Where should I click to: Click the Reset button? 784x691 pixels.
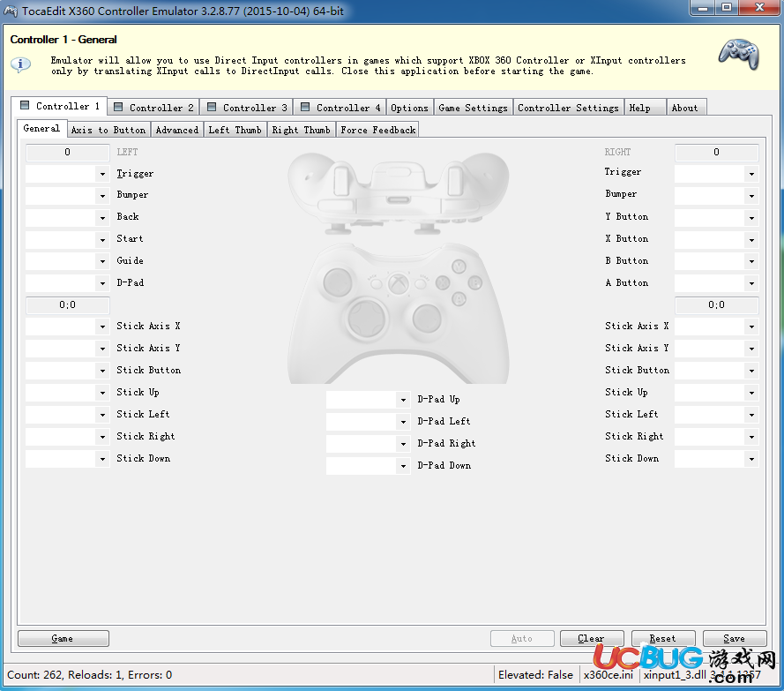pos(663,638)
